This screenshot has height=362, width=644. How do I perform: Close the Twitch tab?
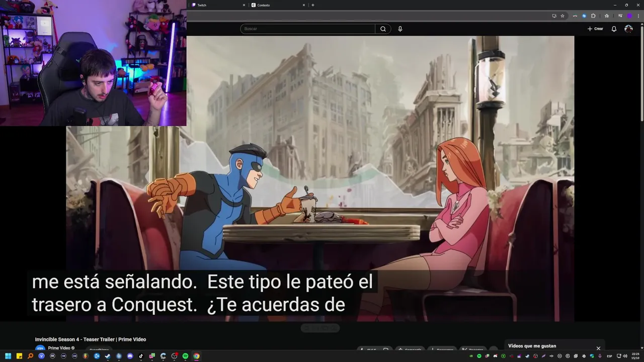point(244,5)
